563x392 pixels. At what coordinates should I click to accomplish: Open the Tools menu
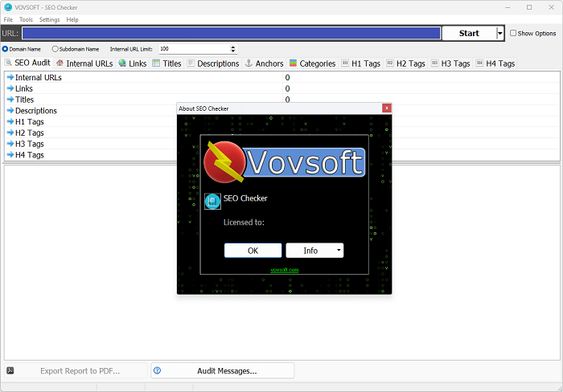(x=26, y=19)
